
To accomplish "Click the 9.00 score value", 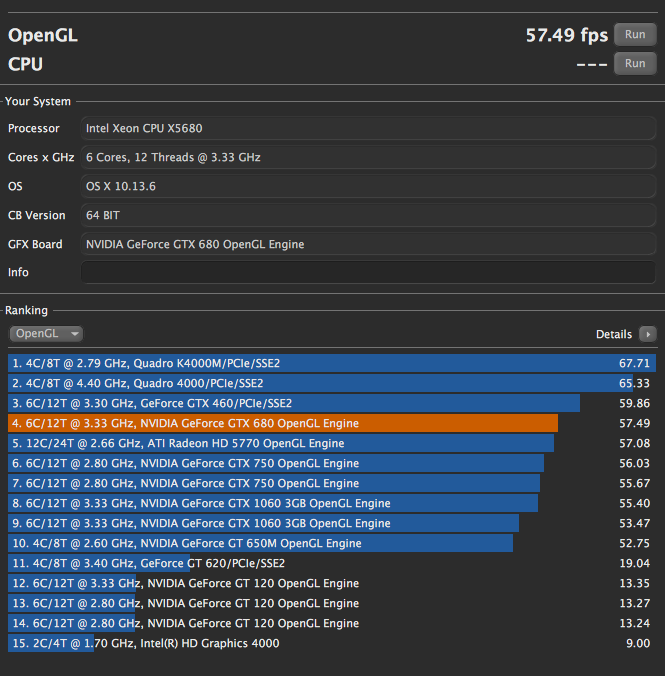I will [638, 643].
